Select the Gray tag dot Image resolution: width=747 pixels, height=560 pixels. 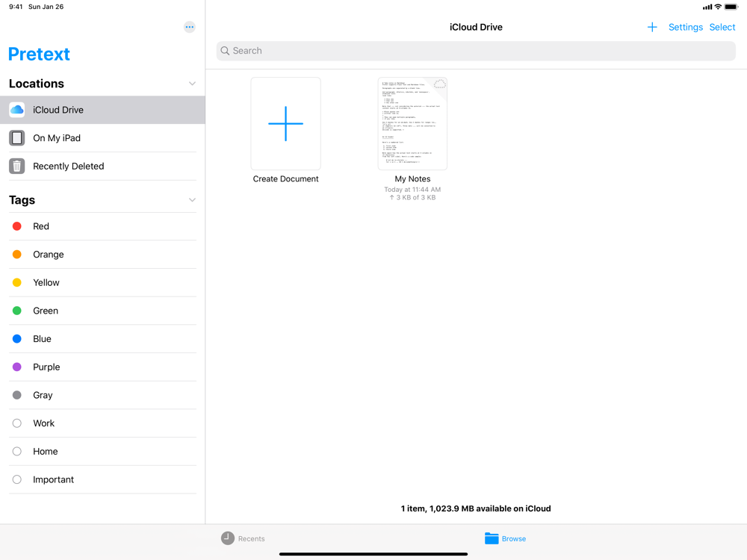pos(17,395)
